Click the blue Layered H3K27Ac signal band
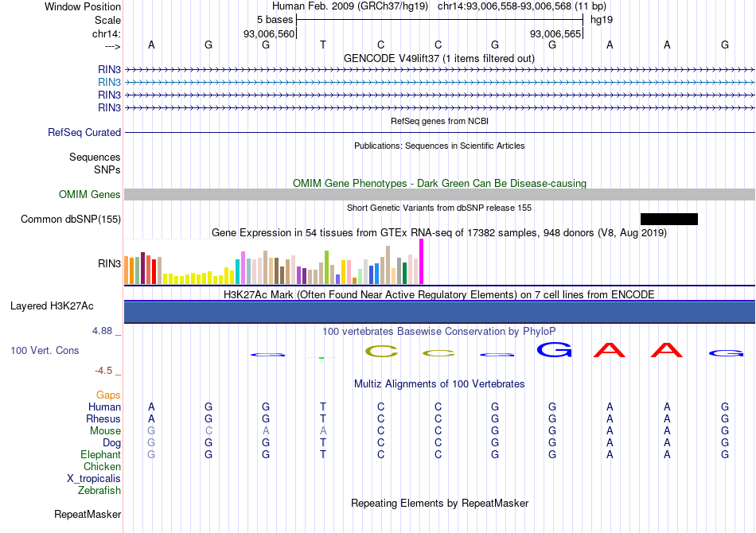The height and width of the screenshot is (533, 756). tap(439, 312)
